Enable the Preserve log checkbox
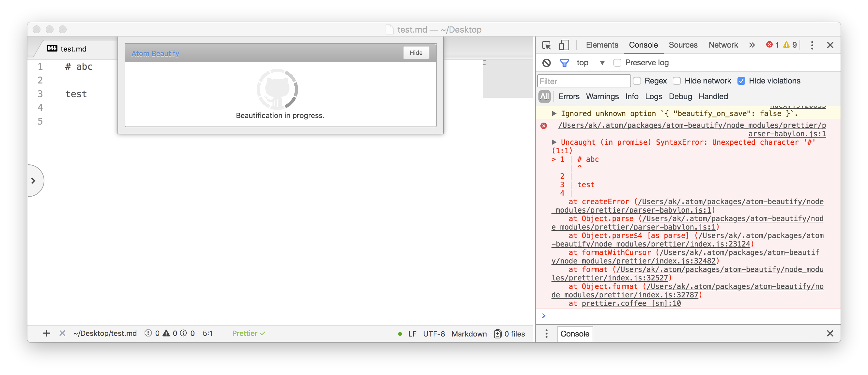 point(617,63)
